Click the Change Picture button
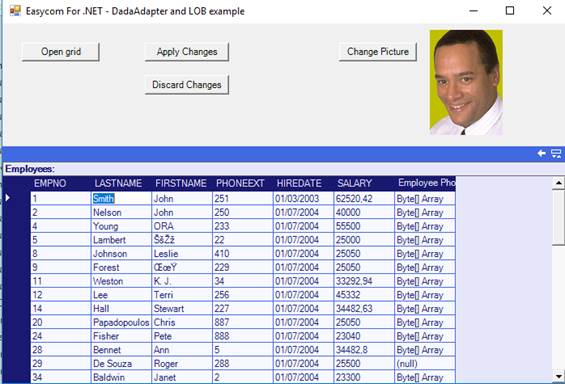Screen dimensions: 565x384 click(x=378, y=52)
